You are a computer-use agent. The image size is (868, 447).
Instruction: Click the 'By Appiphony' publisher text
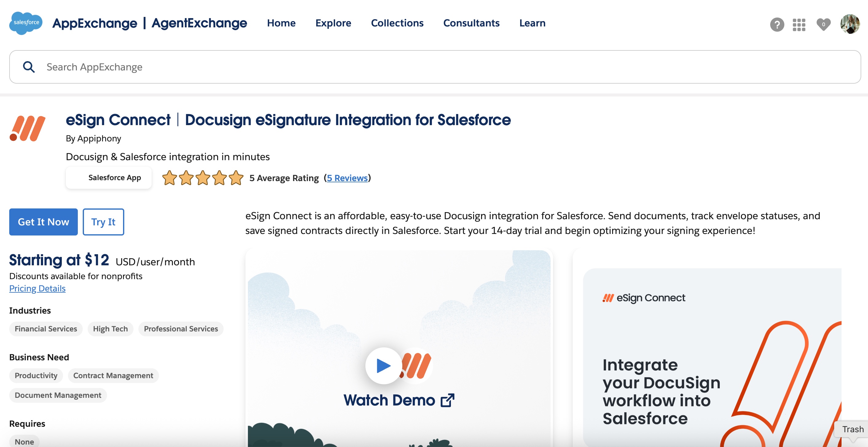(x=93, y=138)
